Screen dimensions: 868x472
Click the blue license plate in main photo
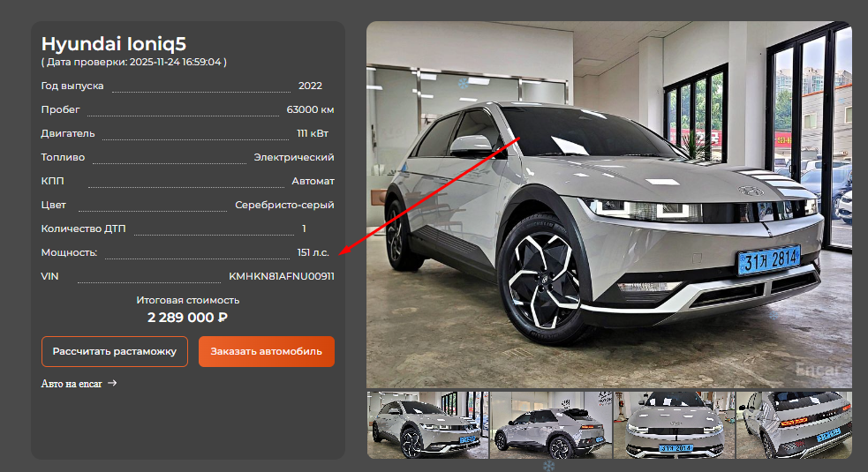pos(770,258)
